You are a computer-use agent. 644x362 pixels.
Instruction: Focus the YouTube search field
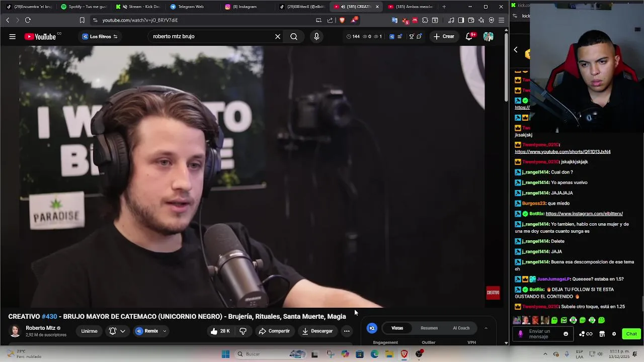click(211, 36)
